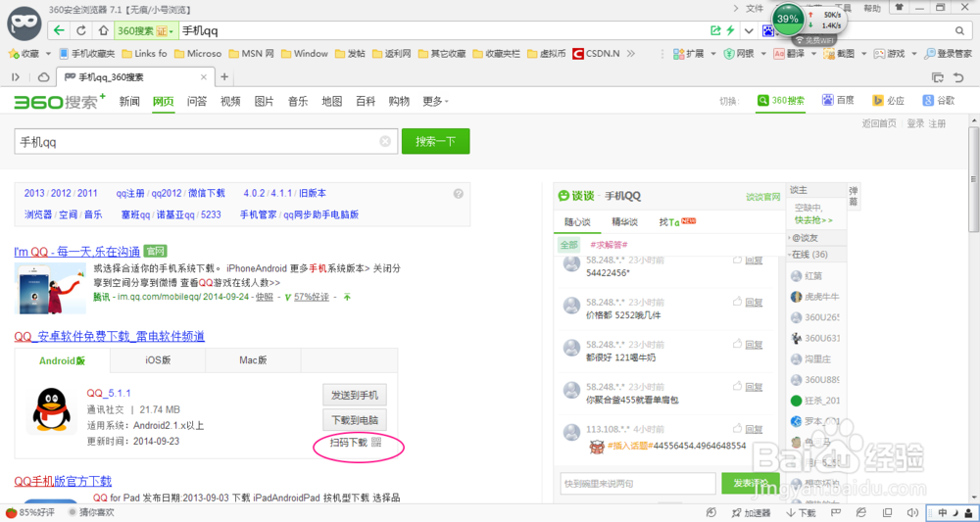Click the 发送到手机 button
980x522 pixels.
(x=355, y=396)
